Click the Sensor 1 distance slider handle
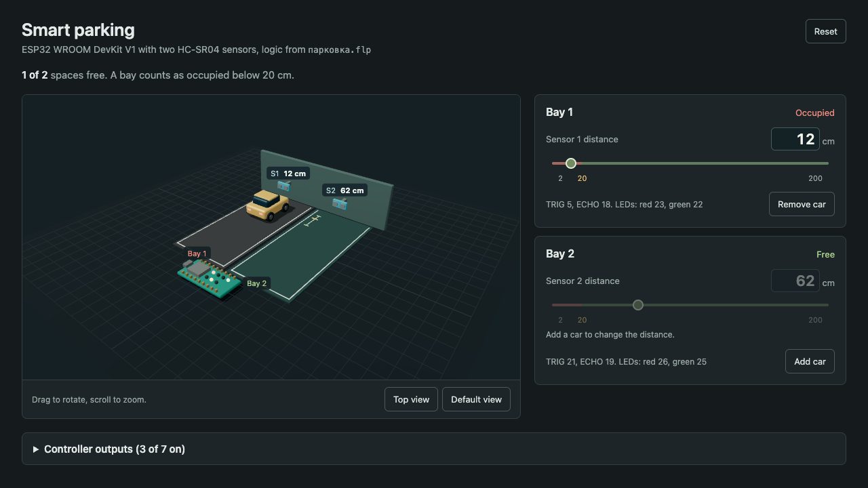 [x=571, y=163]
